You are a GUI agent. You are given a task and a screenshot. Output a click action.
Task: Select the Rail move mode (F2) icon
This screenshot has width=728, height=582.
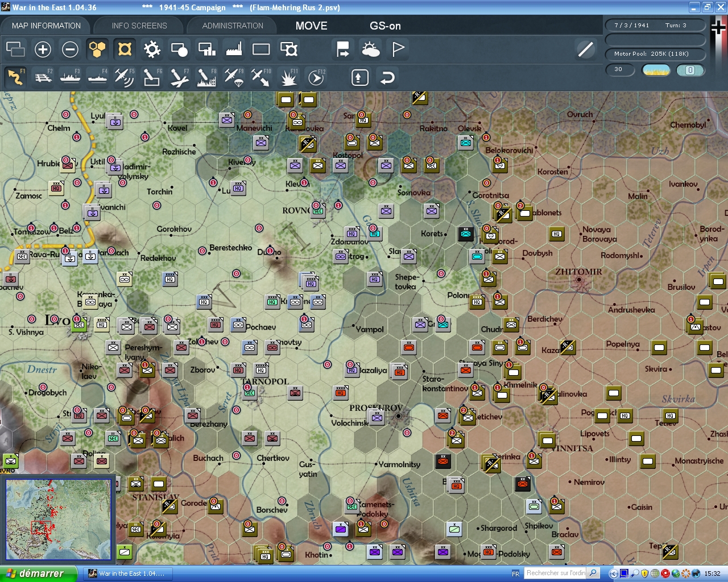click(43, 77)
